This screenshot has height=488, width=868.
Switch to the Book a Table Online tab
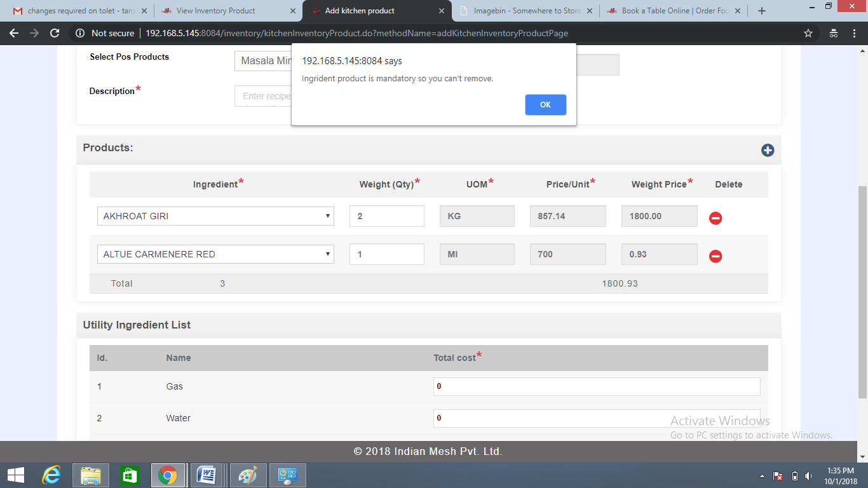click(674, 11)
